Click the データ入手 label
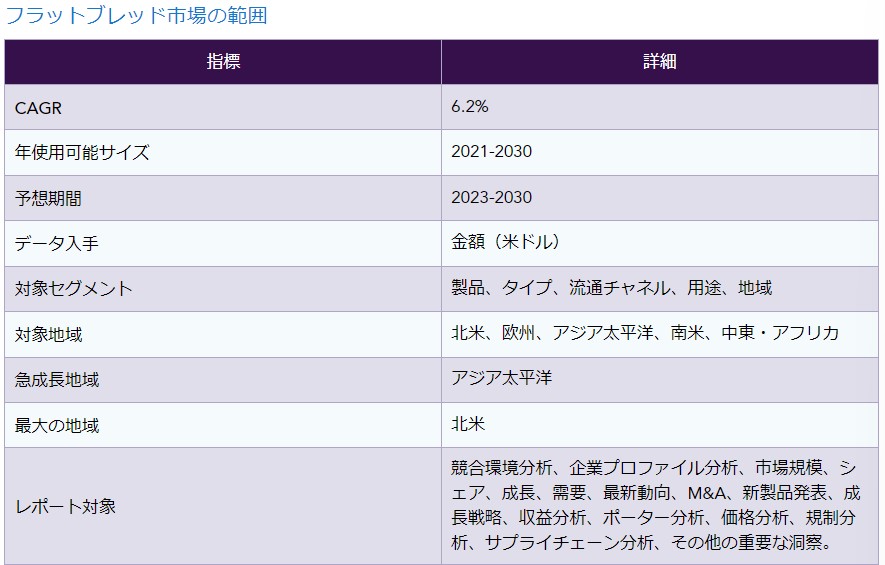 tap(56, 243)
